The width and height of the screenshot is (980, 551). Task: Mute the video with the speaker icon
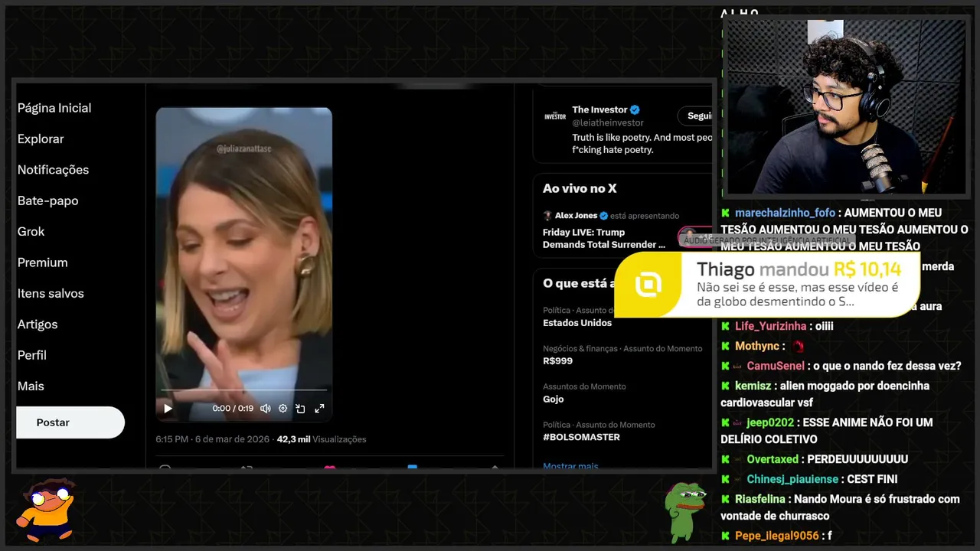[266, 409]
